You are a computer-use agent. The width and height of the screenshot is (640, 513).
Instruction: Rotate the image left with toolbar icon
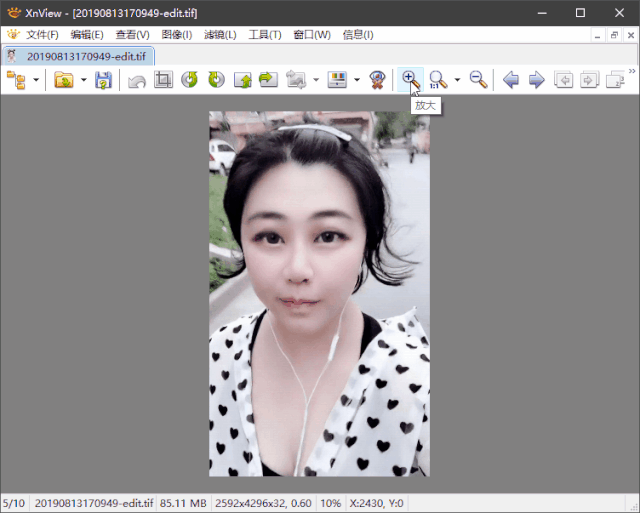pos(190,80)
